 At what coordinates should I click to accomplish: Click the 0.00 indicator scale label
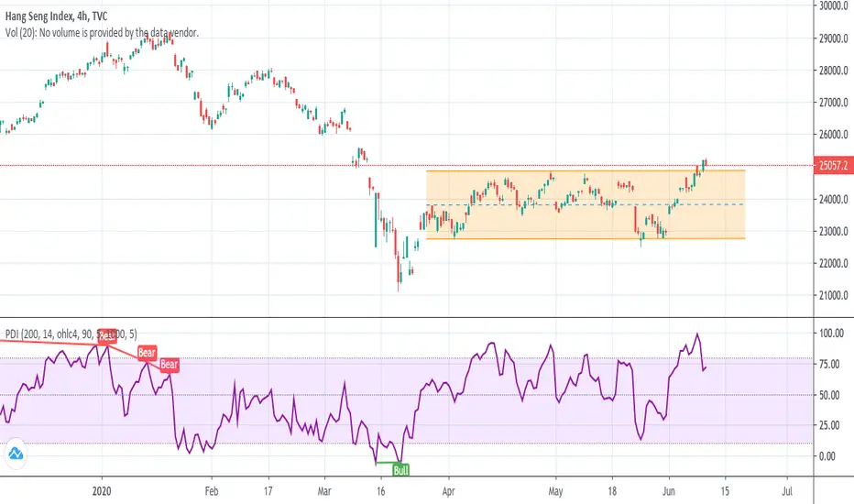tap(827, 456)
